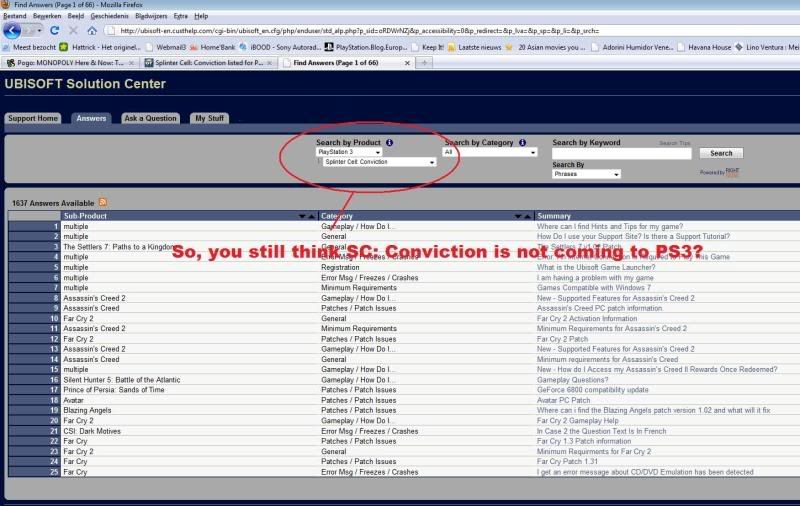Viewport: 800px width, 506px height.
Task: Close the Splinter Cell Conviction tab
Action: [269, 63]
